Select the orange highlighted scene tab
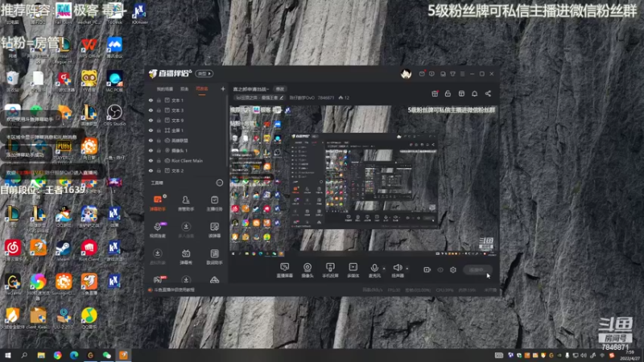Viewport: 644px width, 362px height. pos(202,89)
